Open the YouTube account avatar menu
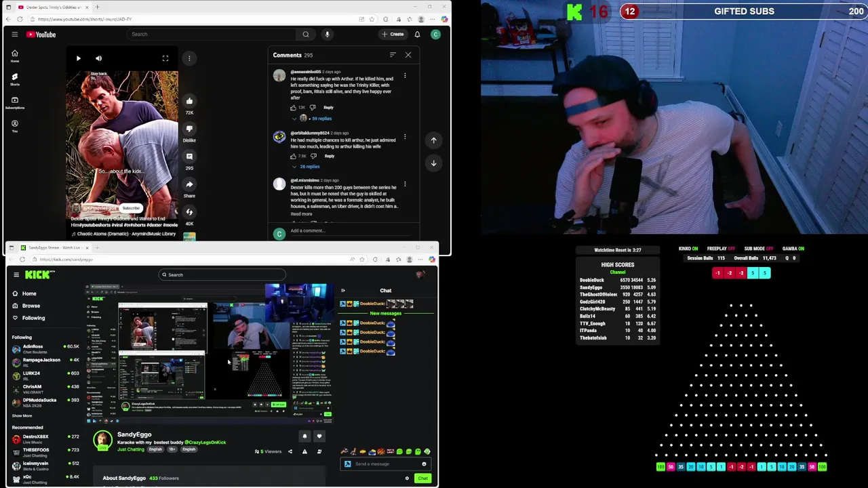 click(435, 34)
